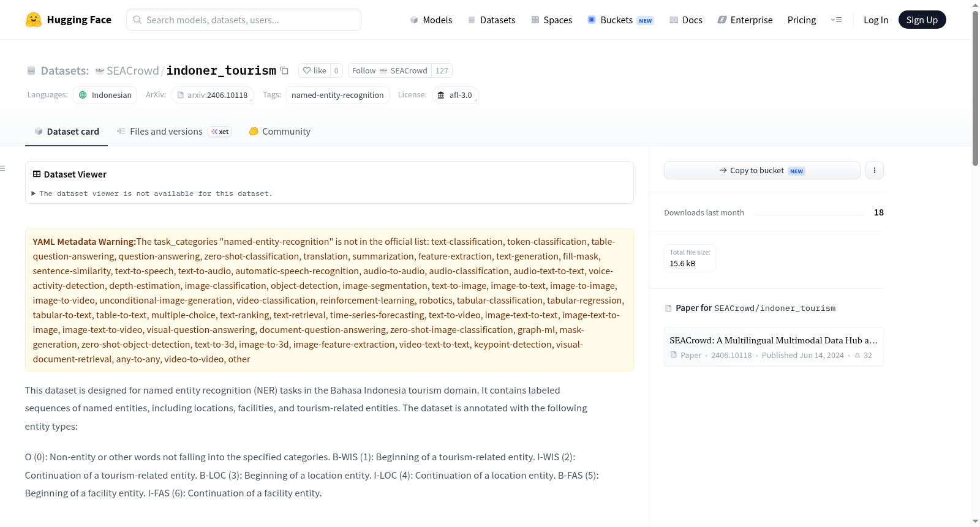Click the indoner_tourism dataset title

[x=221, y=70]
